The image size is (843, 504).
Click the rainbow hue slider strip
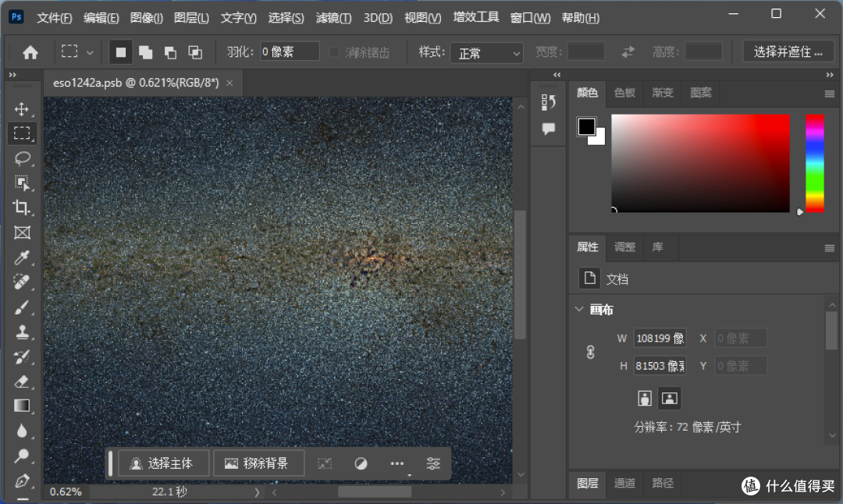tap(814, 163)
